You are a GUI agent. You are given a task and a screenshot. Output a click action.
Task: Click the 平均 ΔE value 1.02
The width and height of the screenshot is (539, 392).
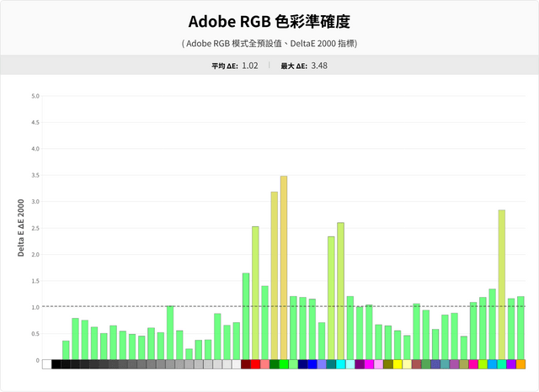pyautogui.click(x=250, y=66)
